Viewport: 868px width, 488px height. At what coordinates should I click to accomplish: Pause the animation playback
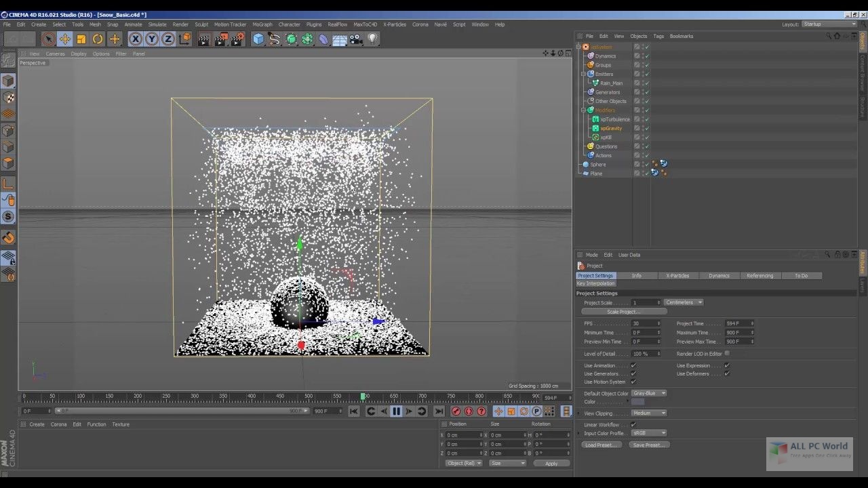click(397, 411)
